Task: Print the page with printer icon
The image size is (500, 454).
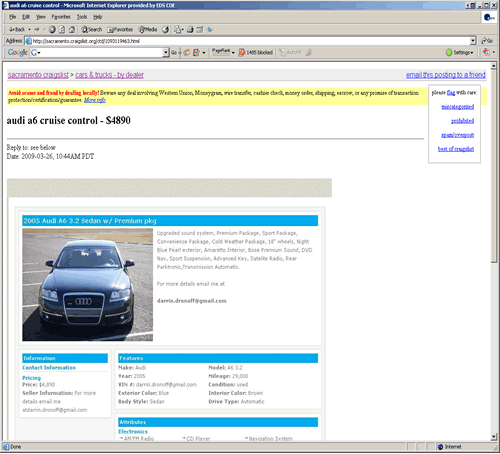Action: point(190,30)
